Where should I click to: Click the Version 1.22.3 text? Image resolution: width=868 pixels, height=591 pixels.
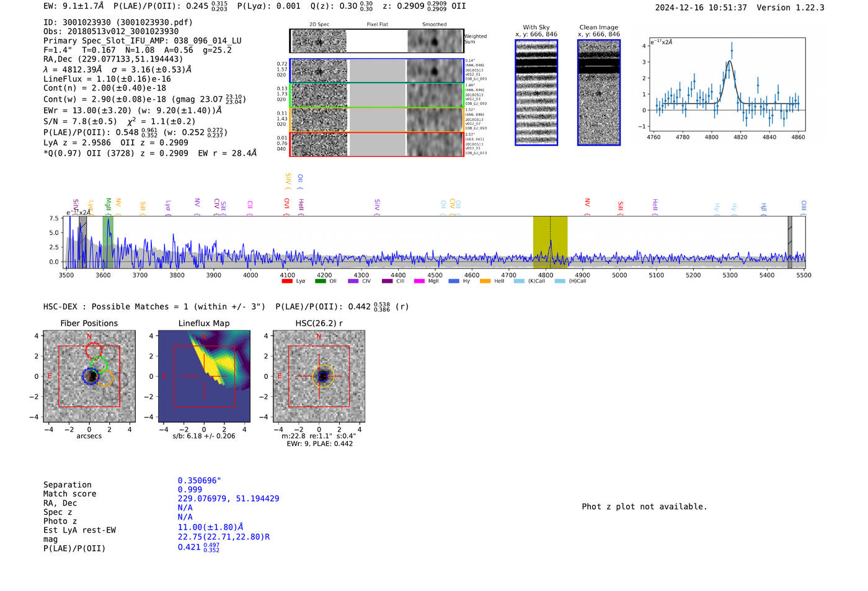(790, 7)
